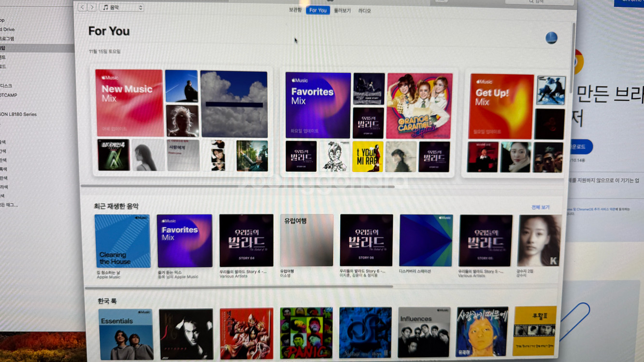This screenshot has width=644, height=362.
Task: Open the purple Favorites Mix in the top carousel
Action: point(318,105)
